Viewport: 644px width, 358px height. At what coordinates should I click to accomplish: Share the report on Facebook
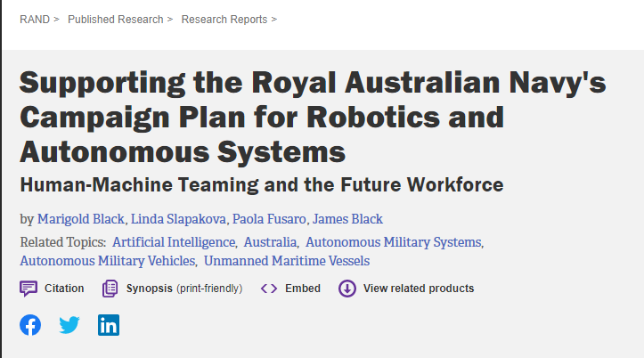[30, 325]
